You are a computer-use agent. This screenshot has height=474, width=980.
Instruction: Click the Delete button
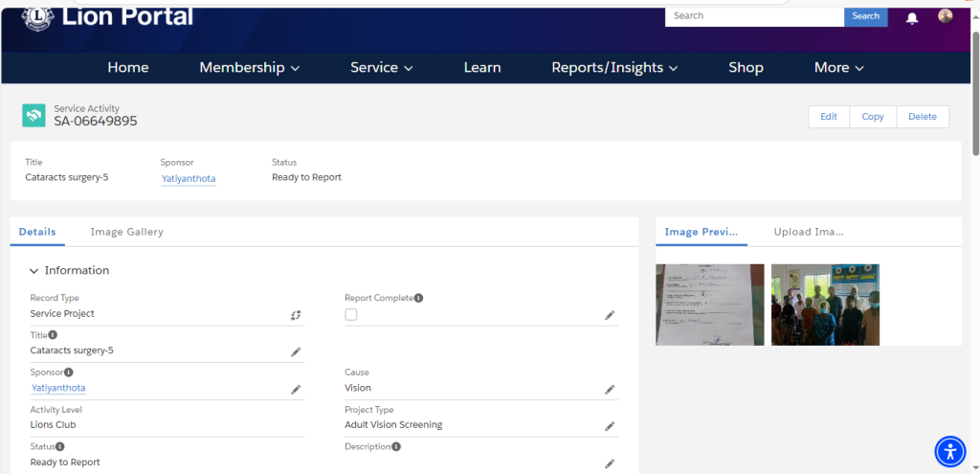click(923, 116)
